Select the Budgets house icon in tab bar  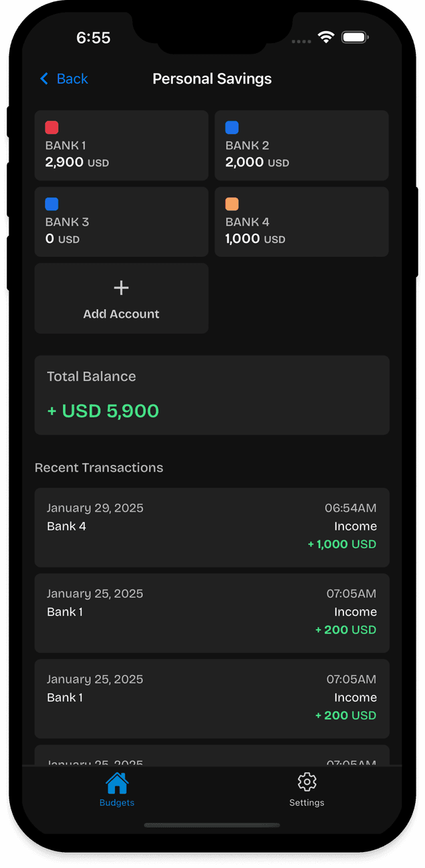(x=117, y=782)
